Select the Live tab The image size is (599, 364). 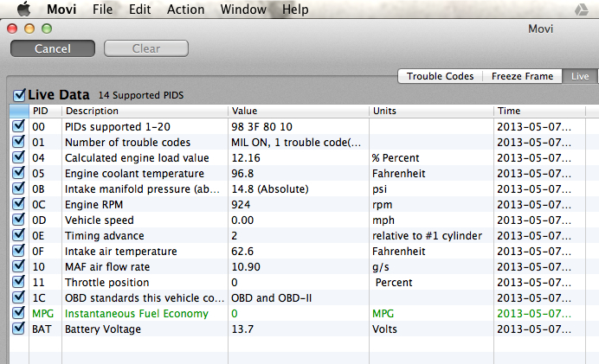[x=579, y=76]
